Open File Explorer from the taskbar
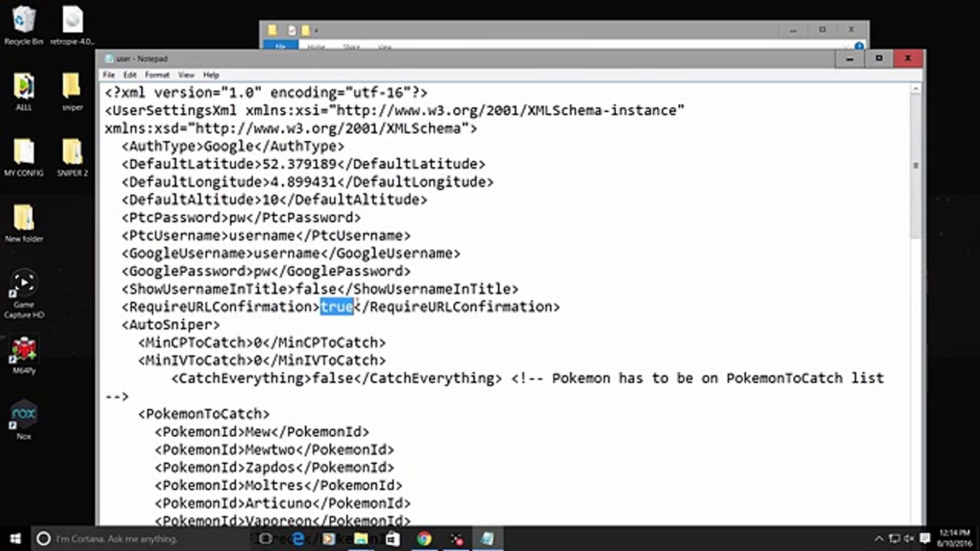The height and width of the screenshot is (551, 980). point(361,538)
